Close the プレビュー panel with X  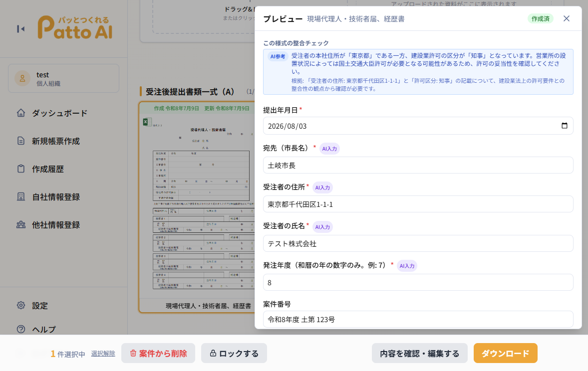click(566, 18)
